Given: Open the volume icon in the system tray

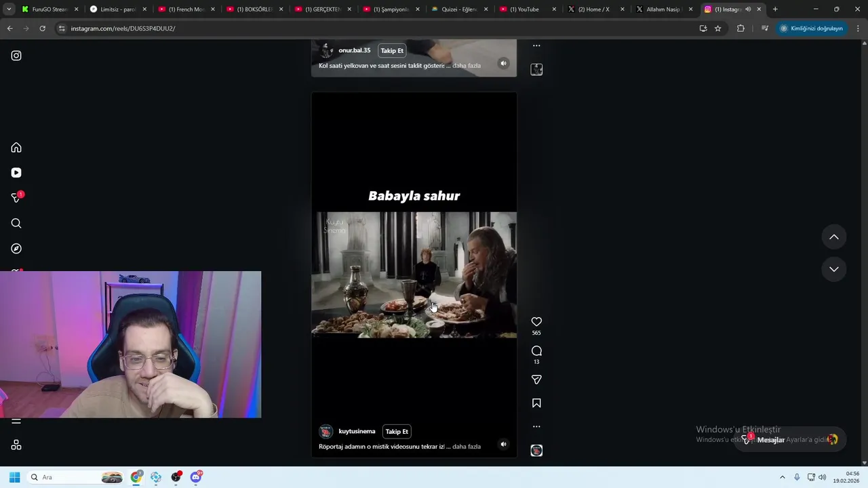Looking at the screenshot, I should pos(823,477).
